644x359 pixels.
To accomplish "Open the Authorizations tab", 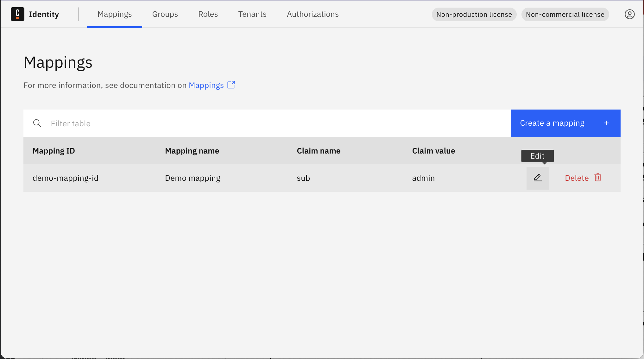I will [x=313, y=14].
